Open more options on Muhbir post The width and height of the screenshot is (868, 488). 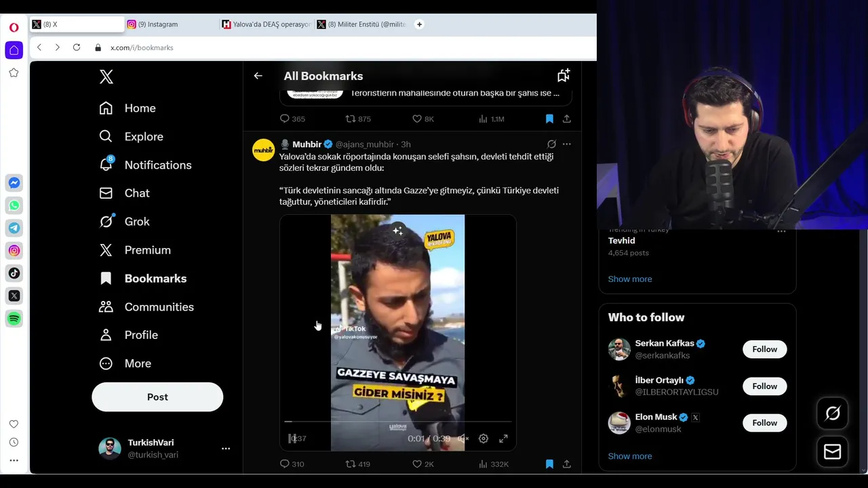click(567, 144)
